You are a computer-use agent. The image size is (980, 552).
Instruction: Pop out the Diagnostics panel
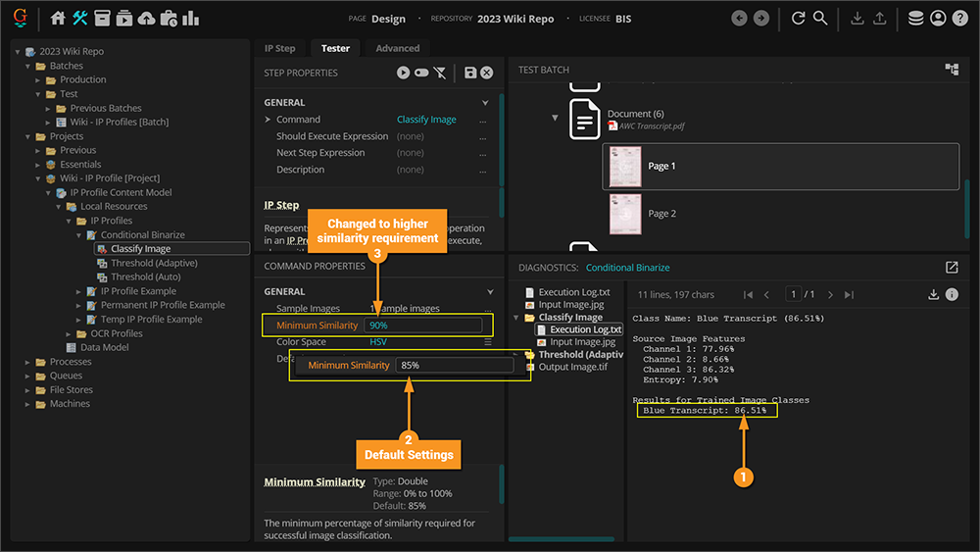point(952,268)
